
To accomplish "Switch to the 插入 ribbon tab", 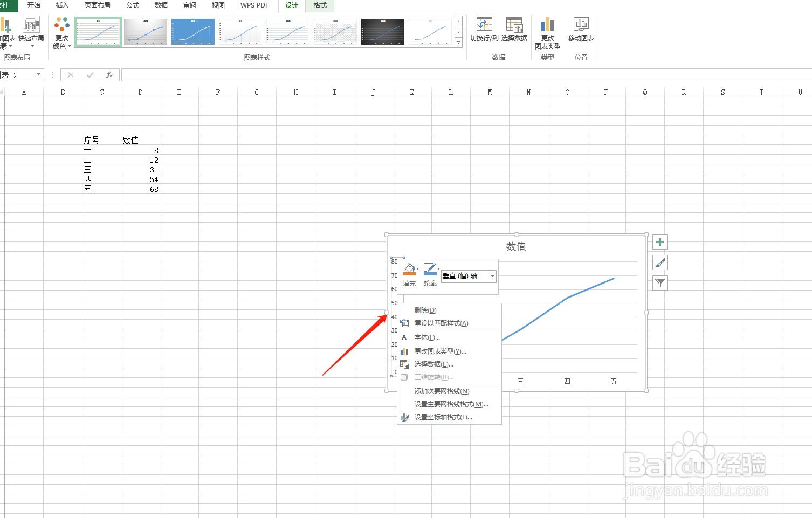I will click(63, 5).
